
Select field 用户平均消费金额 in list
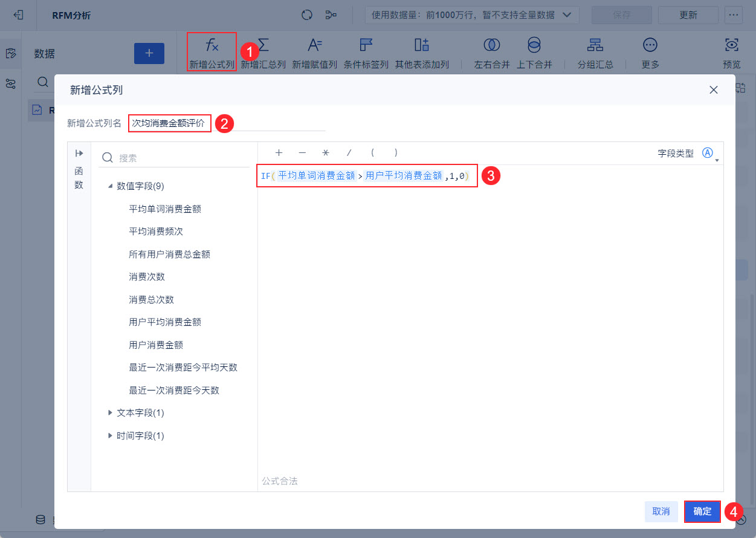click(x=165, y=322)
